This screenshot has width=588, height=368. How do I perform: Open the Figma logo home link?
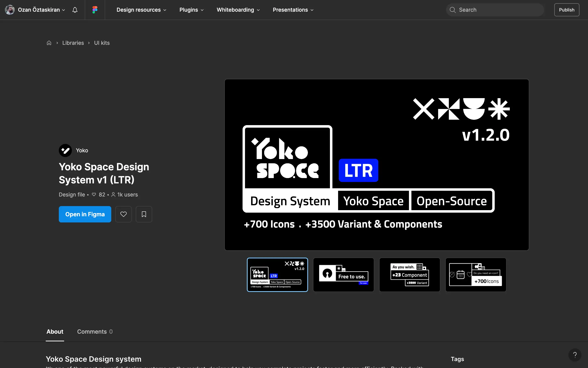95,10
